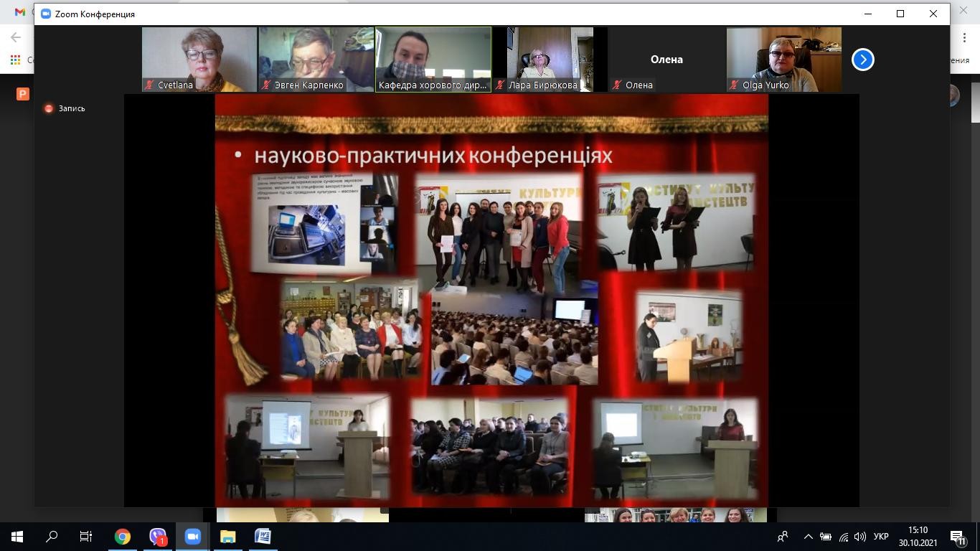The height and width of the screenshot is (551, 980).
Task: Open the notification center with 11 notifications
Action: click(958, 537)
